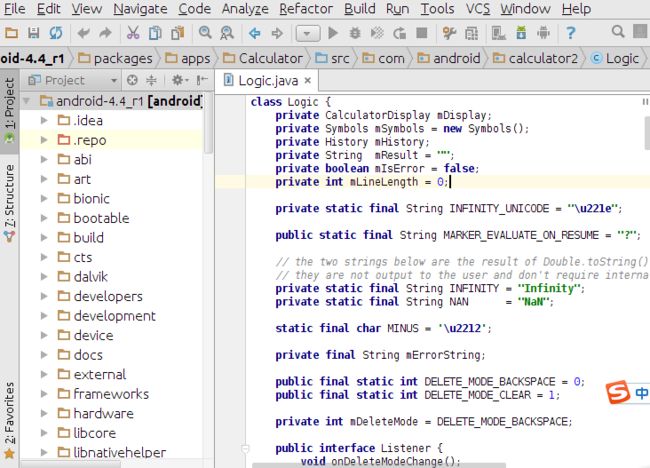Click the Calculator breadcrumb
Image resolution: width=650 pixels, height=468 pixels.
point(263,58)
